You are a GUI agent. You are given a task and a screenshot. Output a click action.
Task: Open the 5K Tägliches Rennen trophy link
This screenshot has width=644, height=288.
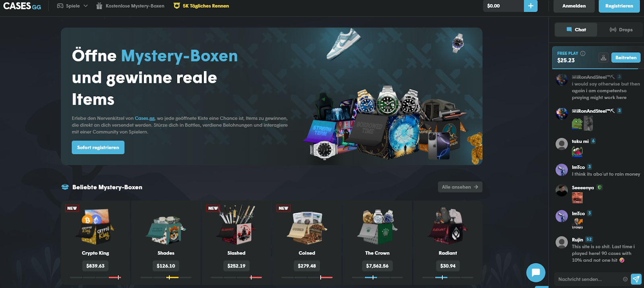tap(201, 6)
